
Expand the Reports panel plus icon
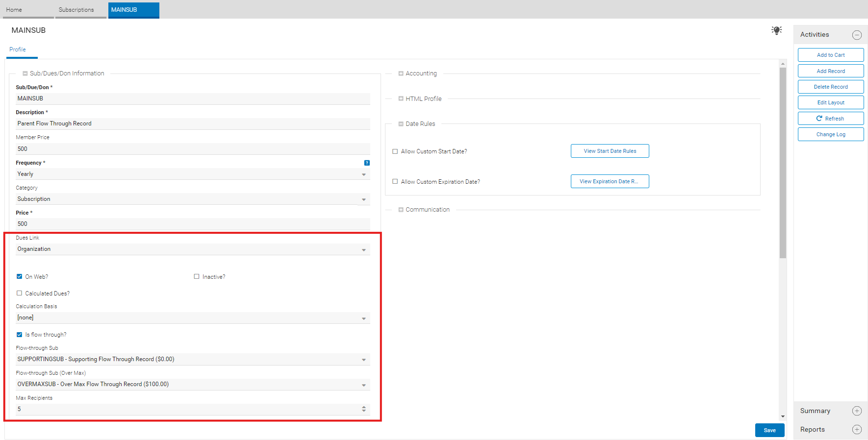857,430
